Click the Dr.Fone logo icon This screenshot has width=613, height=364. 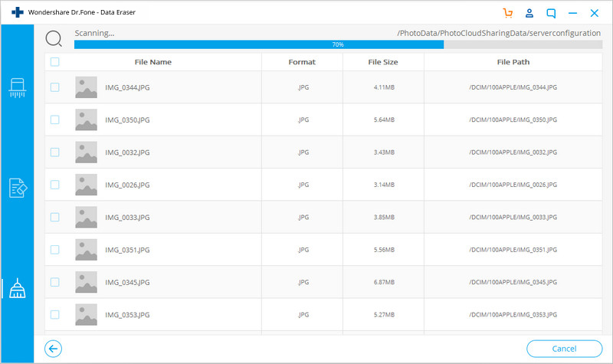coord(17,12)
